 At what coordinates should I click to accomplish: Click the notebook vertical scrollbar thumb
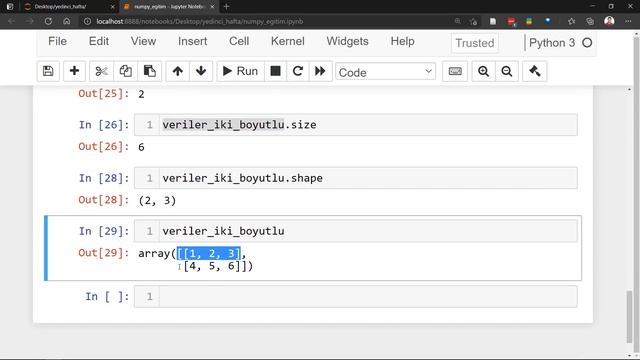click(629, 317)
